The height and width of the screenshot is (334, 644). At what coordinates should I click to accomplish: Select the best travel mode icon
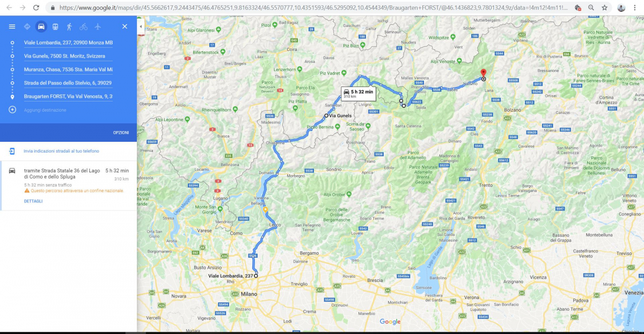click(27, 26)
